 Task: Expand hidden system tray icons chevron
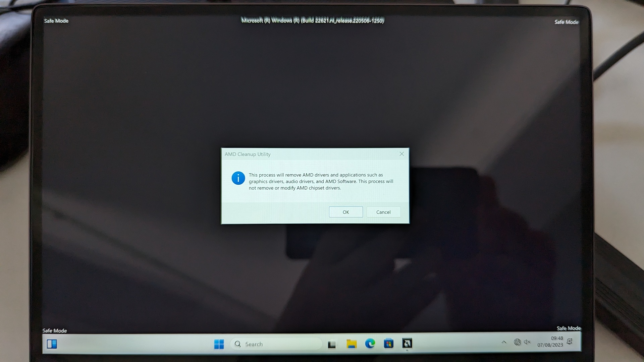[x=504, y=342]
